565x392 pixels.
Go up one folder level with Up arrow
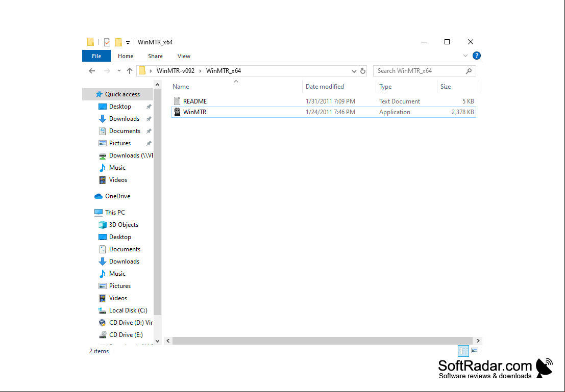(x=130, y=71)
